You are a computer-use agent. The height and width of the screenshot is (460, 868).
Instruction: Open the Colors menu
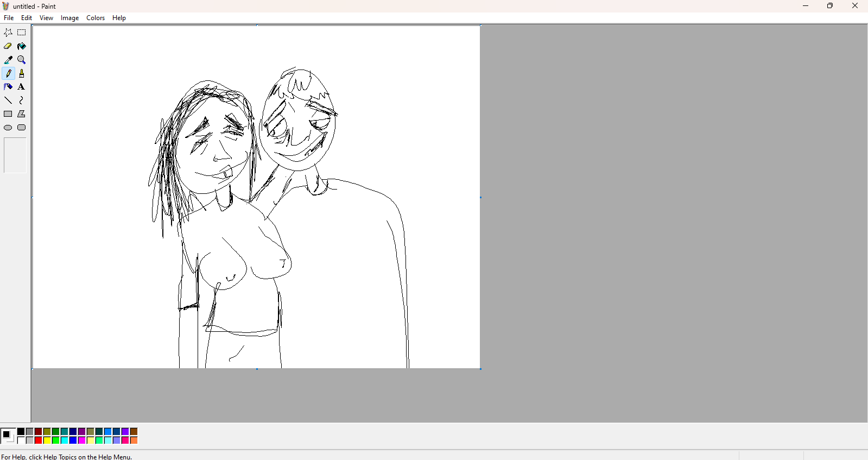point(96,18)
